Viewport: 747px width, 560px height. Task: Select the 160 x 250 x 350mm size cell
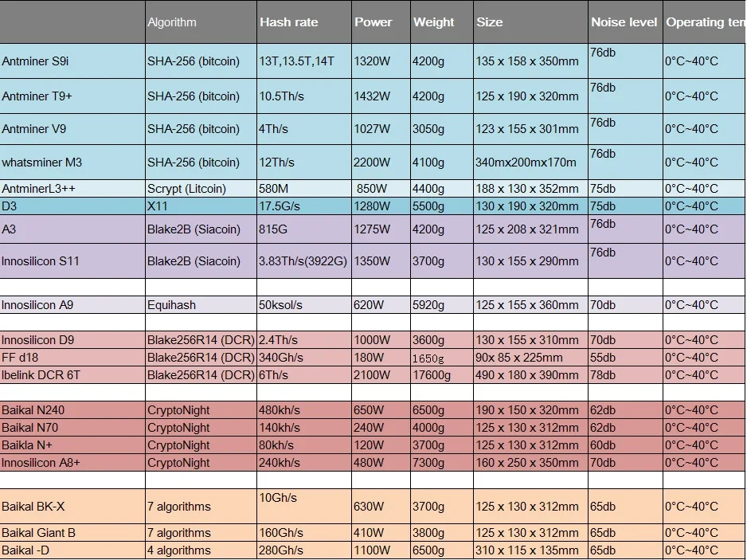pos(530,463)
